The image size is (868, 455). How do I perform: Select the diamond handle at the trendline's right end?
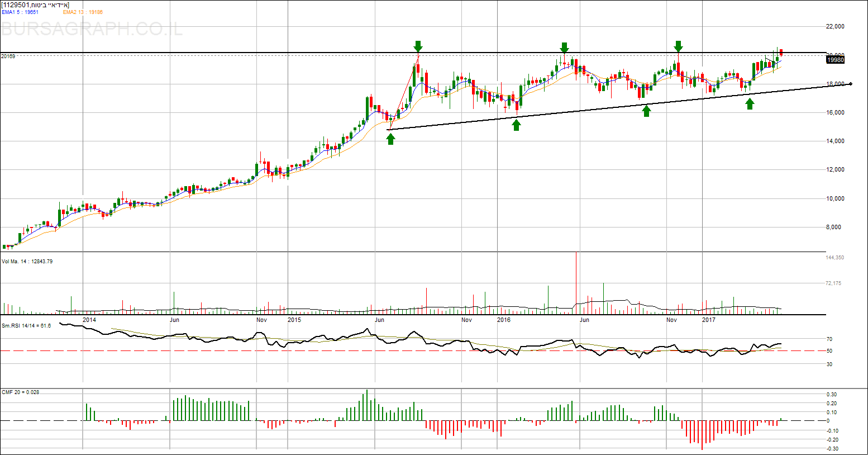click(850, 84)
